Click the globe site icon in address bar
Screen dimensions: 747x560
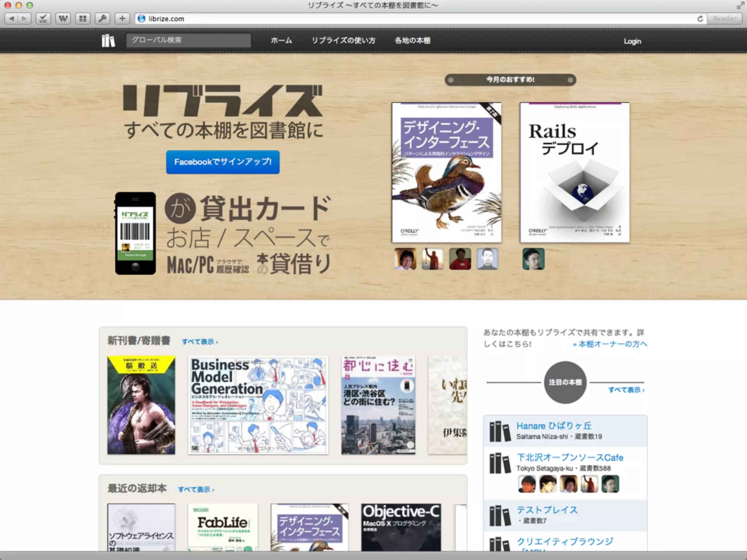[142, 19]
